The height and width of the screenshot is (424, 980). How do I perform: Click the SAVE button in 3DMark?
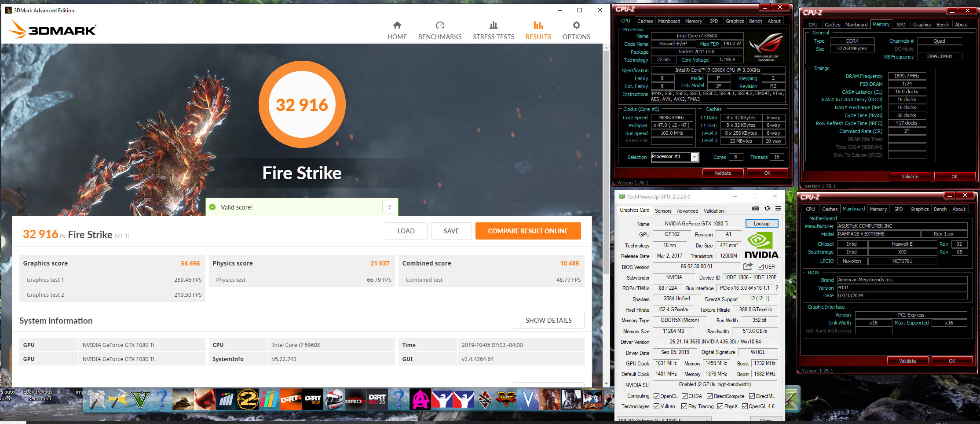[x=451, y=231]
